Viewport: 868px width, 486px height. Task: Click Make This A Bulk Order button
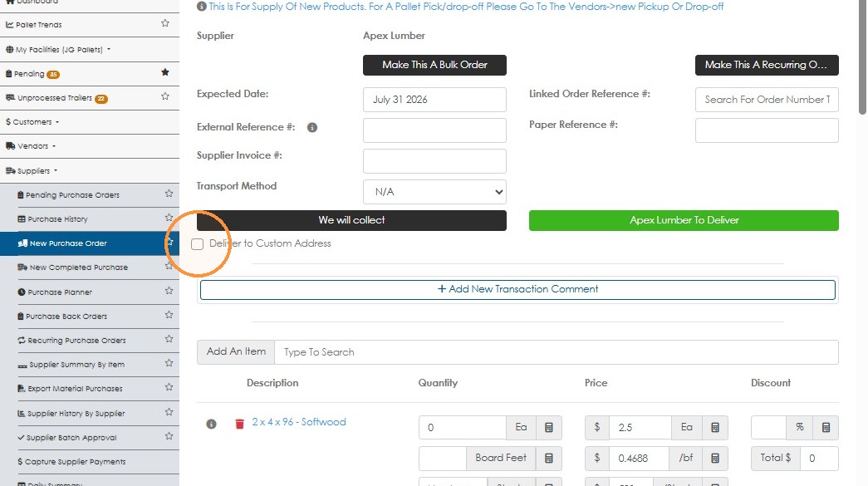pyautogui.click(x=434, y=65)
